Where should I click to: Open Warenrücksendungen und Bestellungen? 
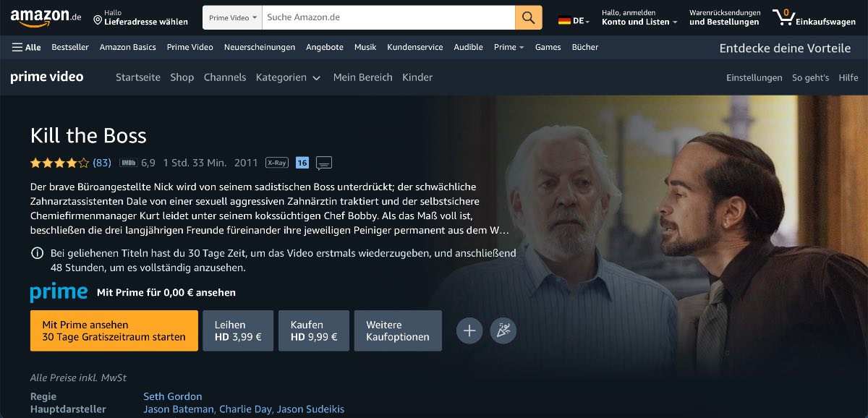[725, 17]
